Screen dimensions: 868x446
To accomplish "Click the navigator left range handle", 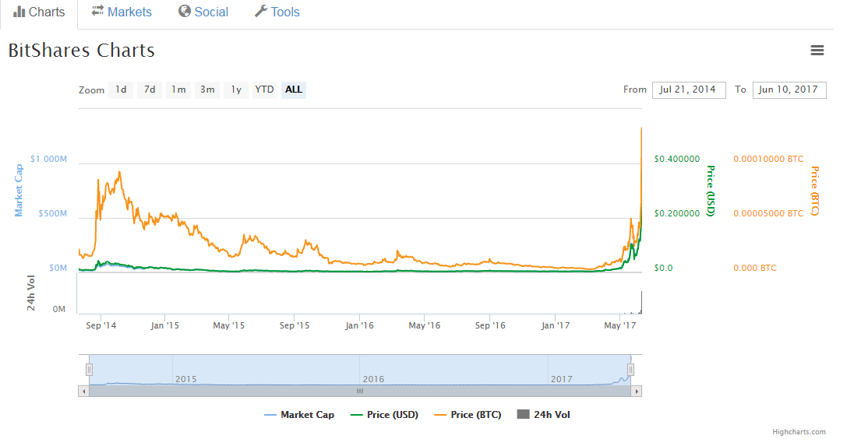I will (89, 370).
